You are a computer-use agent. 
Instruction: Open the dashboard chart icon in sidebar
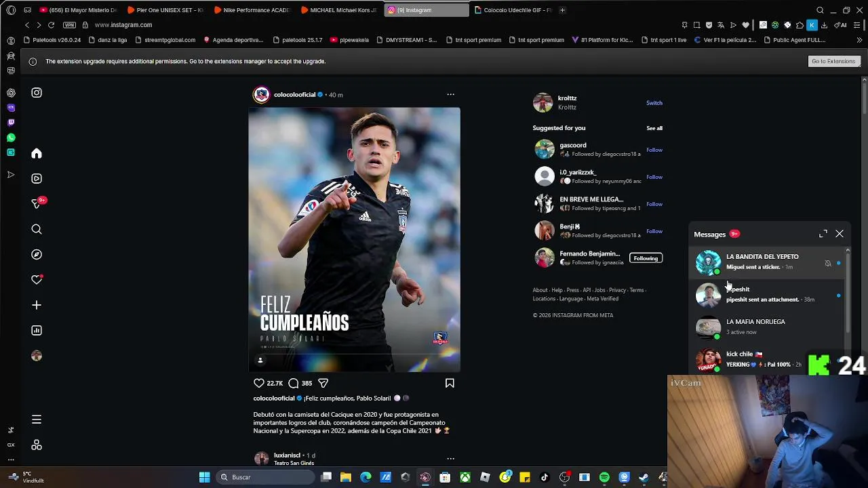click(37, 330)
